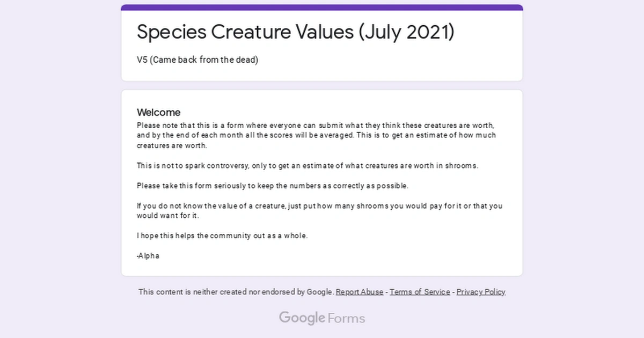Click the paragraph about unknown creature values
The height and width of the screenshot is (338, 644).
point(319,210)
